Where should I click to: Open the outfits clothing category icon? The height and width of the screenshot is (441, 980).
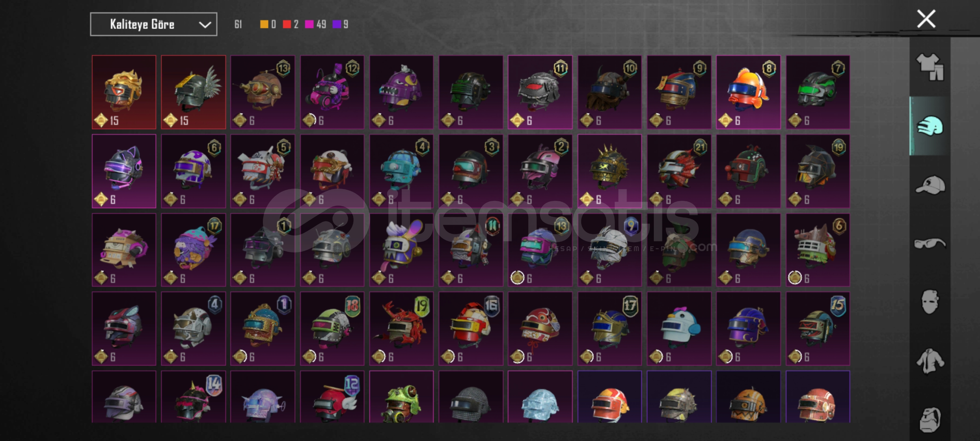click(930, 67)
